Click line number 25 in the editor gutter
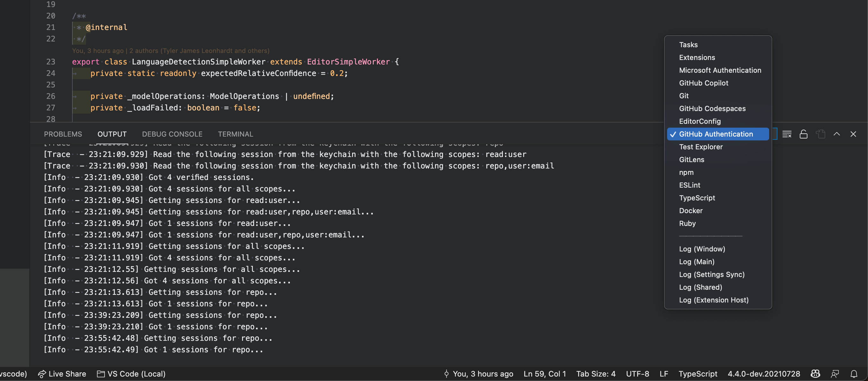This screenshot has height=381, width=868. click(51, 85)
